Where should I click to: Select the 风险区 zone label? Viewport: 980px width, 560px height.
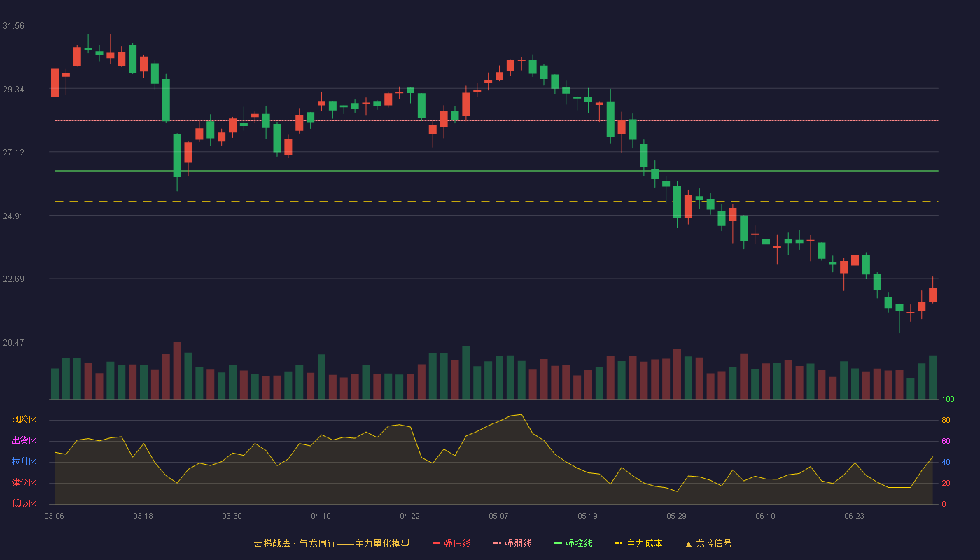[x=24, y=420]
